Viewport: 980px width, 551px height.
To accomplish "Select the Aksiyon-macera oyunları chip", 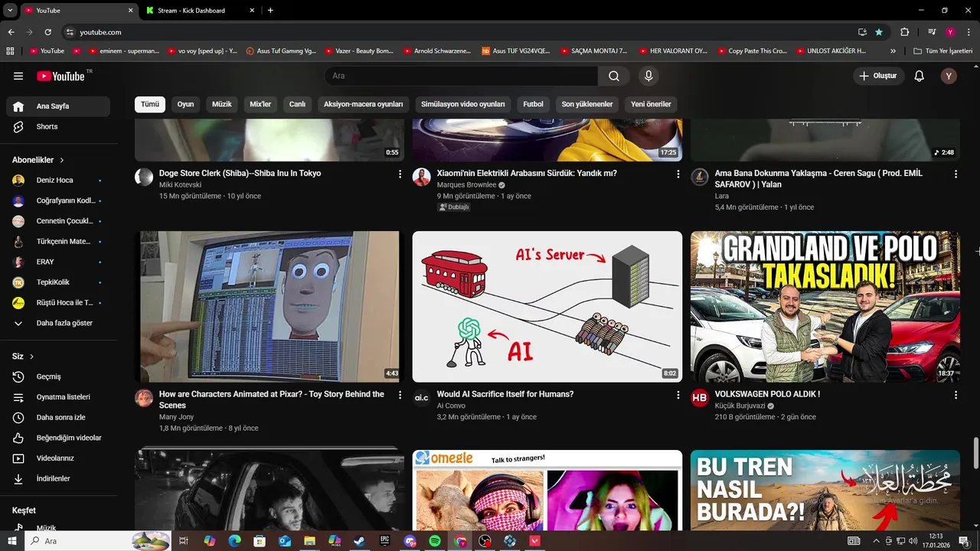I will (363, 104).
